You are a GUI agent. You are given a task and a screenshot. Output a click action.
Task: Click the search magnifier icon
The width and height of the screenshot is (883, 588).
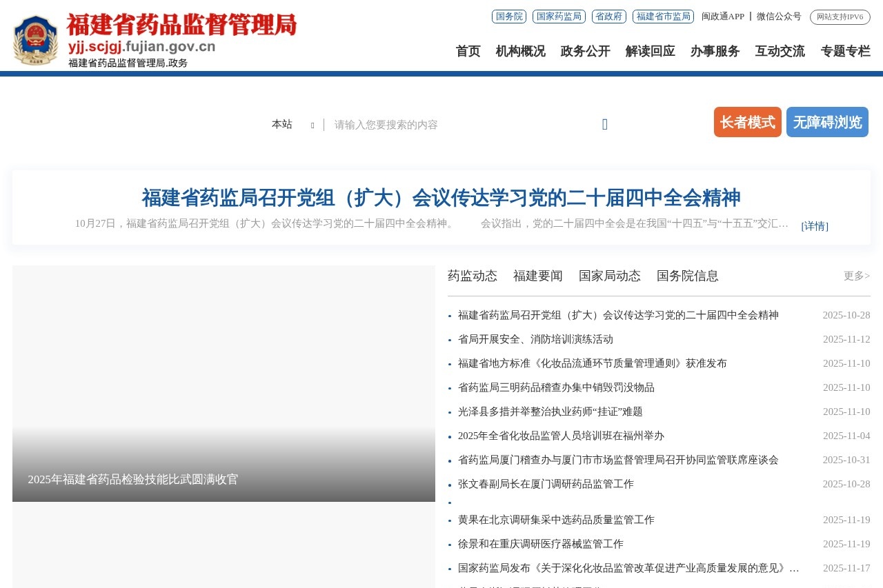[x=605, y=124]
